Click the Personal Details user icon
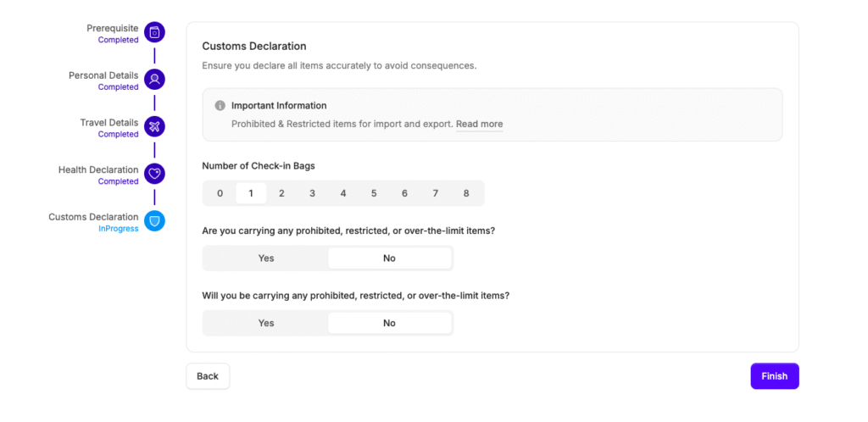868x422 pixels. [154, 80]
